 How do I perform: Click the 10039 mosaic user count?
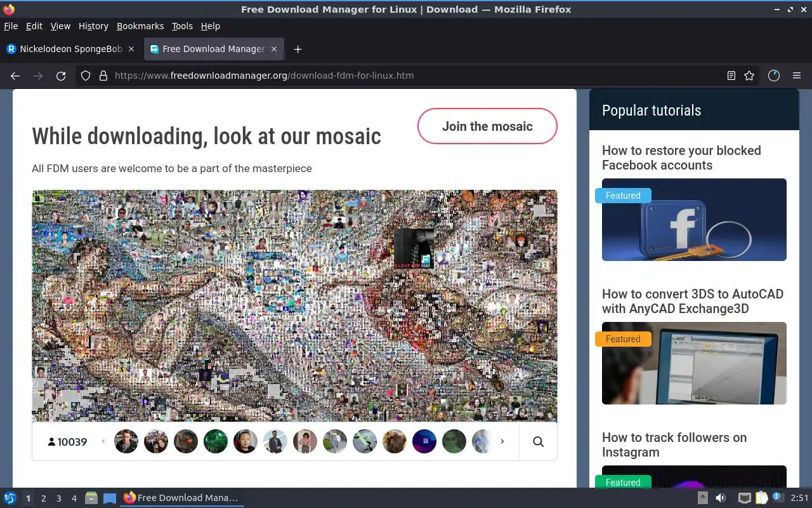coord(67,442)
